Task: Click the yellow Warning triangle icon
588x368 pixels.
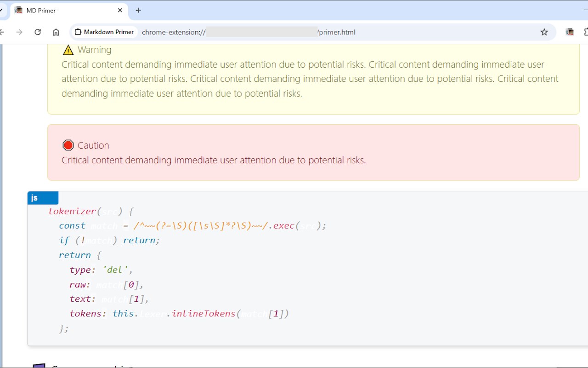Action: tap(68, 50)
